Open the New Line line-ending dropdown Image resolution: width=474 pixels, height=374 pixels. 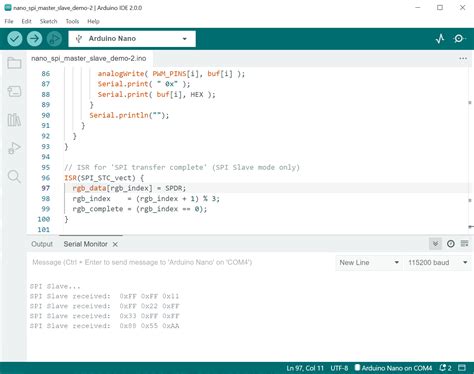[369, 263]
